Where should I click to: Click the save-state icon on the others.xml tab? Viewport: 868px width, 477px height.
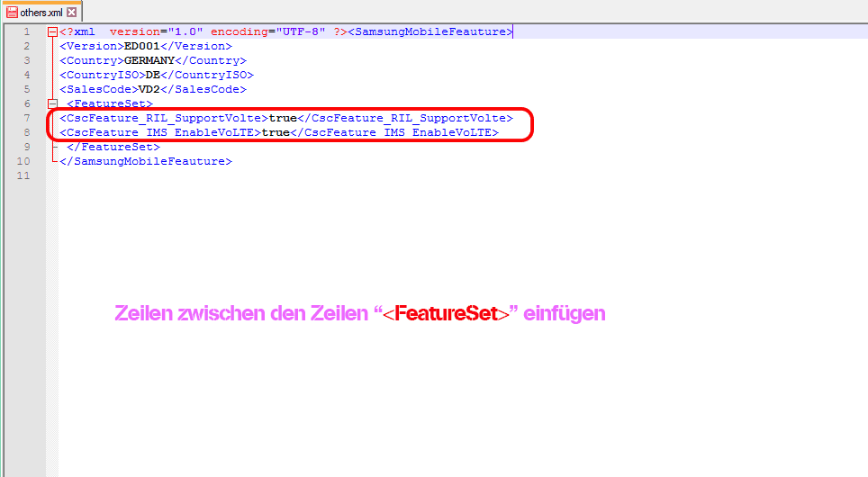click(13, 13)
